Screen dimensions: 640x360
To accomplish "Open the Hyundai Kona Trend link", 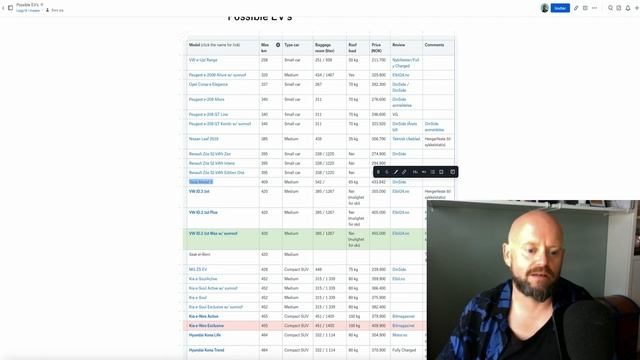I will click(x=206, y=350).
